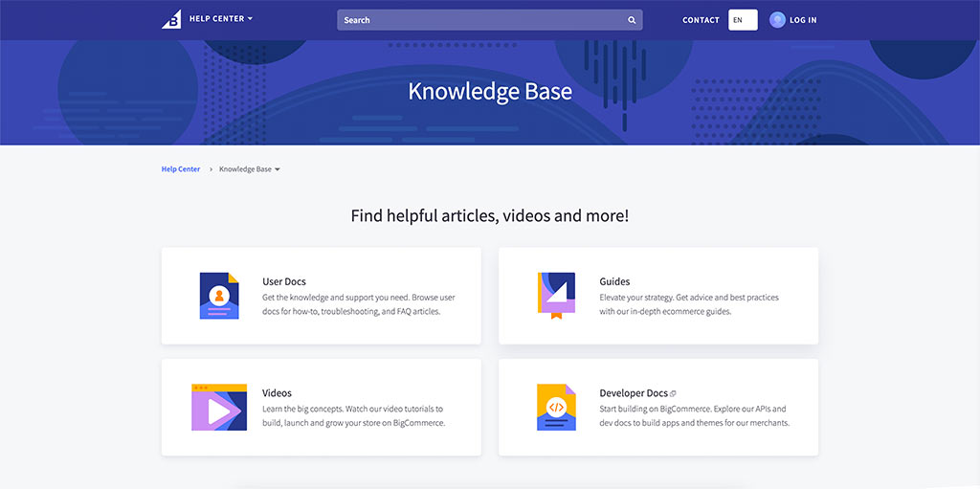
Task: Go to Help Center breadcrumb link
Action: coord(181,169)
